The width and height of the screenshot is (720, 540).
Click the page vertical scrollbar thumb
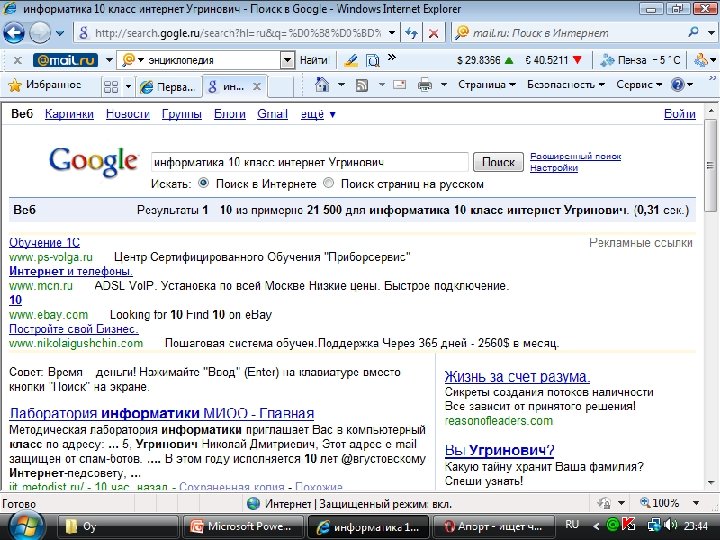pyautogui.click(x=711, y=165)
